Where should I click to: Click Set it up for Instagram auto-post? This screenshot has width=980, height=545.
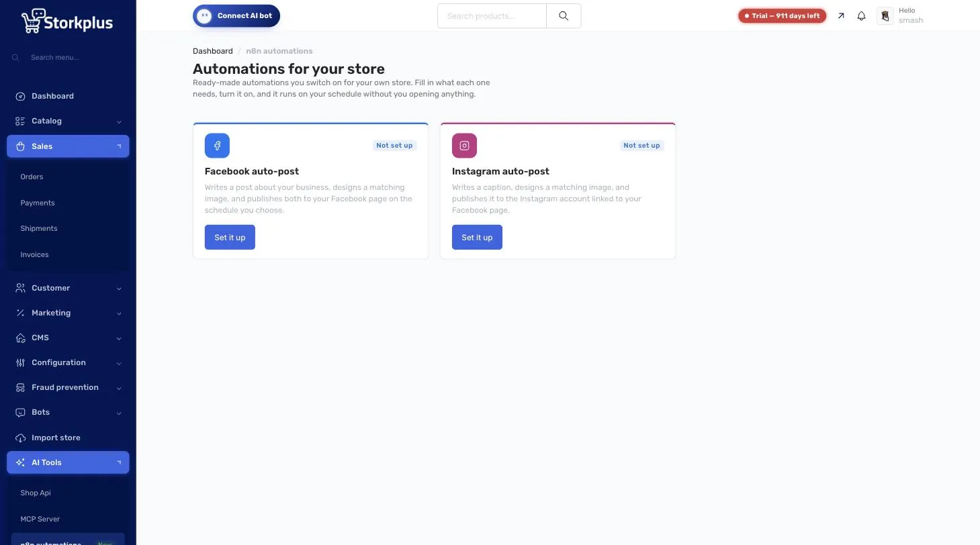coord(477,237)
